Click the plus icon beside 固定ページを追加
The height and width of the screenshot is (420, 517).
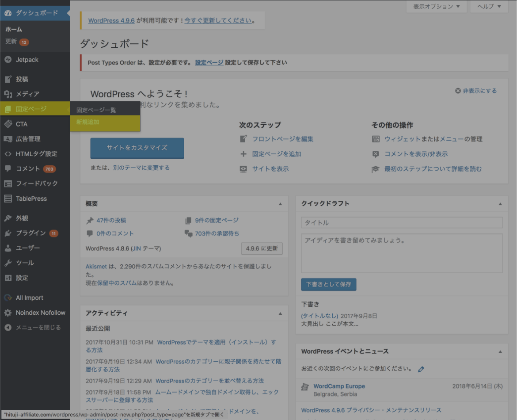coord(243,154)
